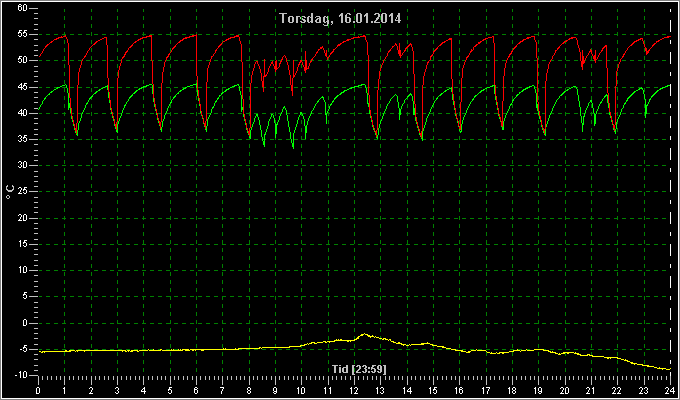Click the 0 degree label on temperature axis

click(24, 323)
